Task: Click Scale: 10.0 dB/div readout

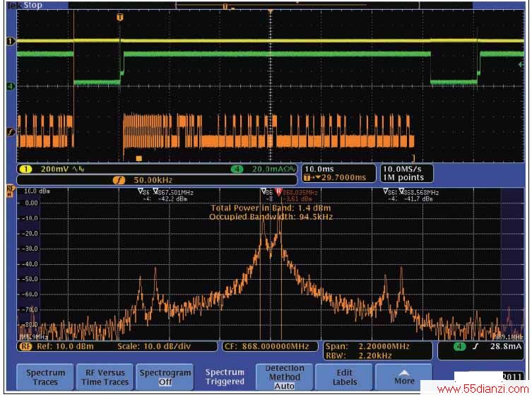Action: pyautogui.click(x=154, y=346)
